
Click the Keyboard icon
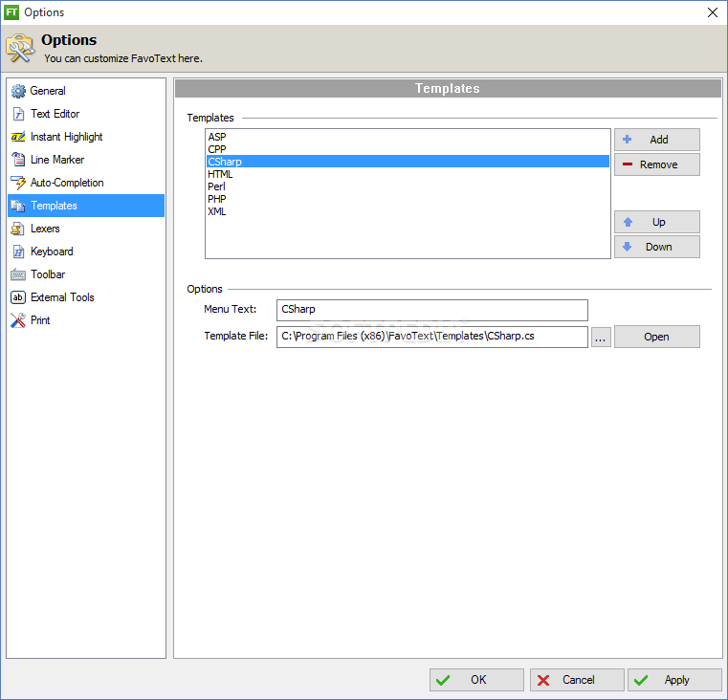(18, 252)
